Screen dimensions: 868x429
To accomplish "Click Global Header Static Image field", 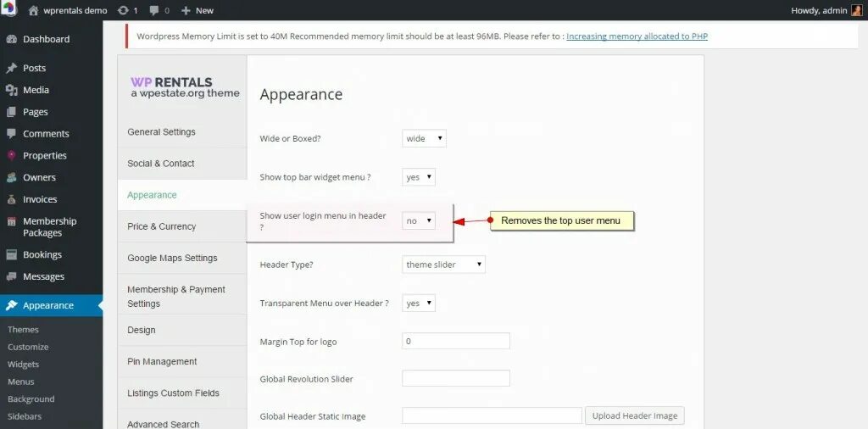I will pos(492,415).
